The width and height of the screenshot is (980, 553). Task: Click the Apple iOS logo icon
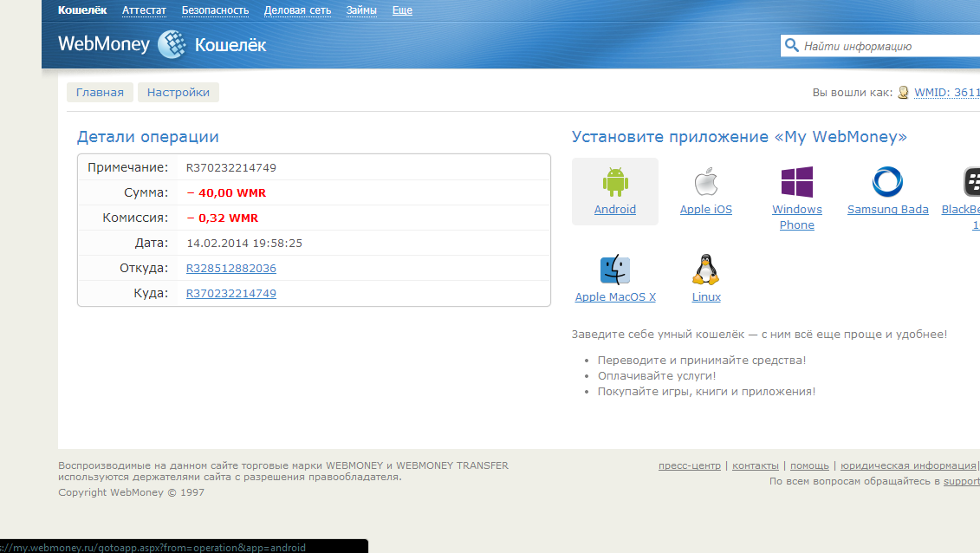(x=706, y=182)
